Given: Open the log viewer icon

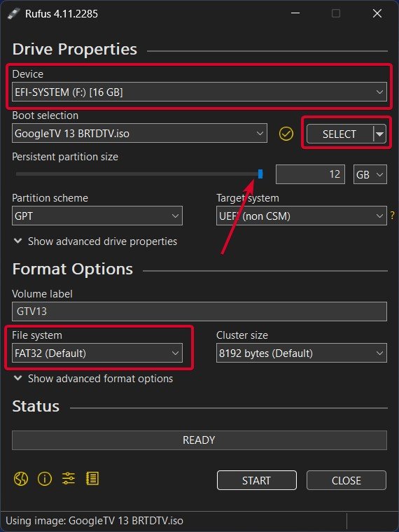Looking at the screenshot, I should tap(92, 479).
